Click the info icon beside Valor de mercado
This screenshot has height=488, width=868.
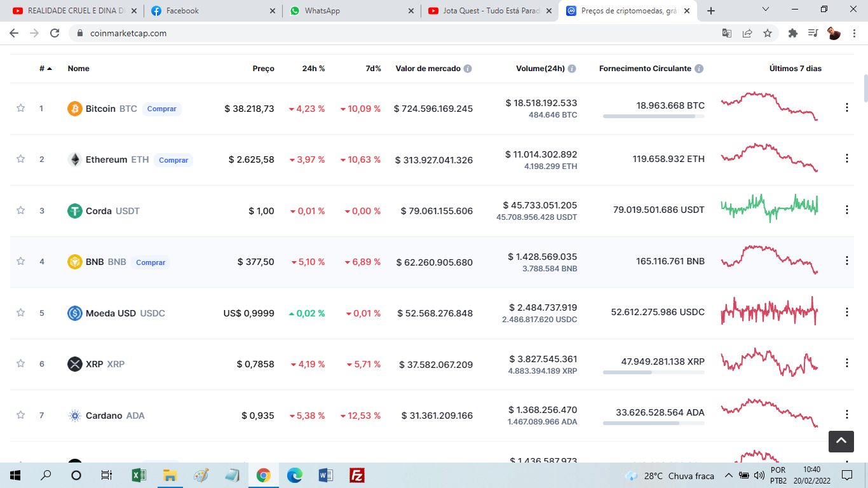coord(468,69)
